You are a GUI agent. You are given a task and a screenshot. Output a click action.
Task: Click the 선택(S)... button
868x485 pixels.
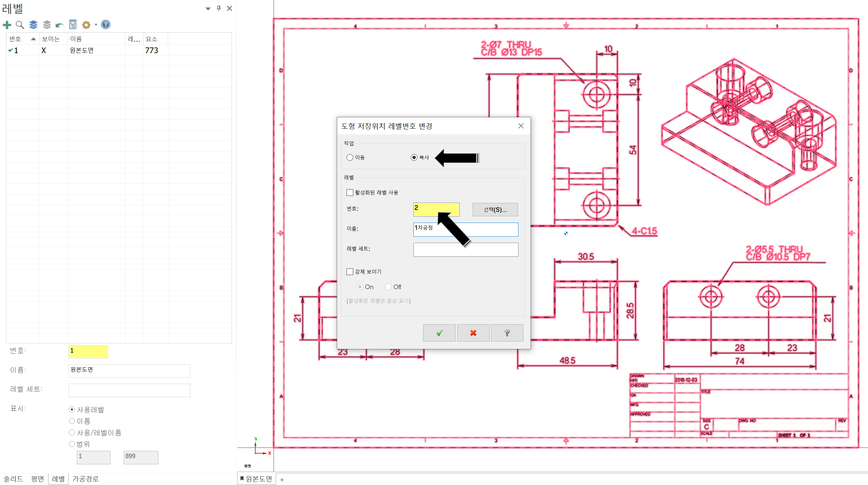pos(495,210)
